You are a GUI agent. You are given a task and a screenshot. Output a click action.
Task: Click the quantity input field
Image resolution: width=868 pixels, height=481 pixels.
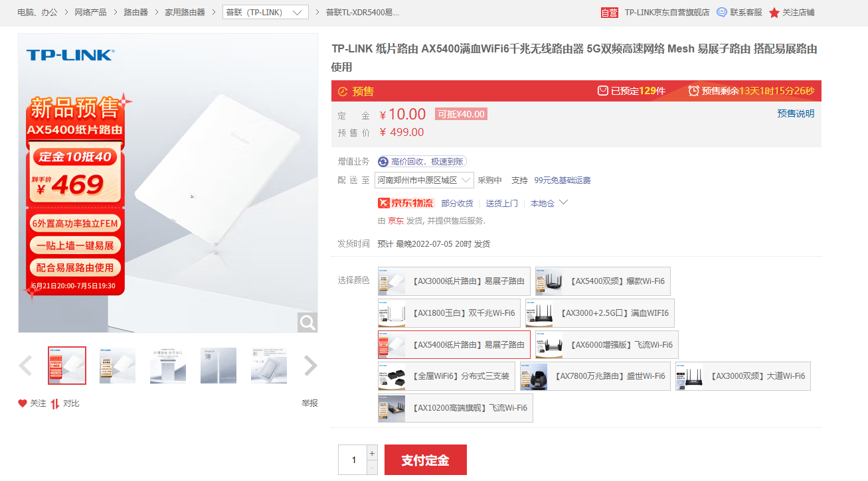(353, 460)
